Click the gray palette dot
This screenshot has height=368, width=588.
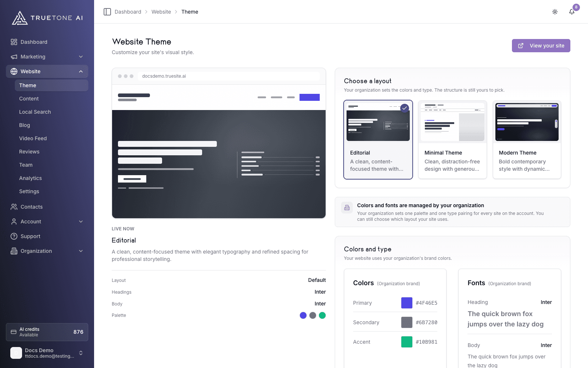coord(313,315)
